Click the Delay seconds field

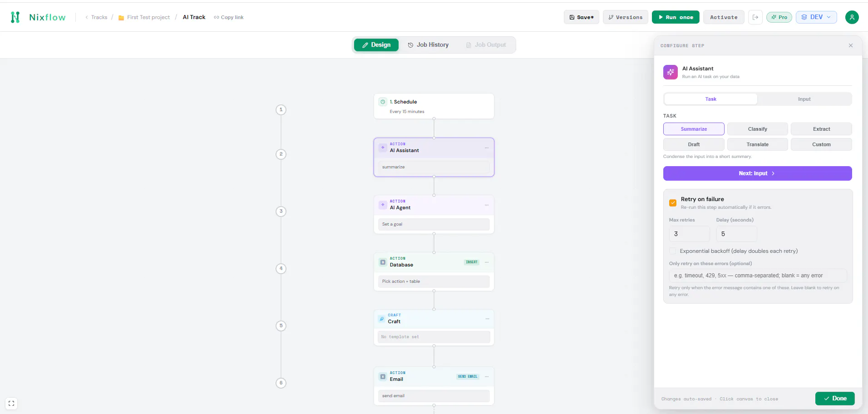coord(736,234)
